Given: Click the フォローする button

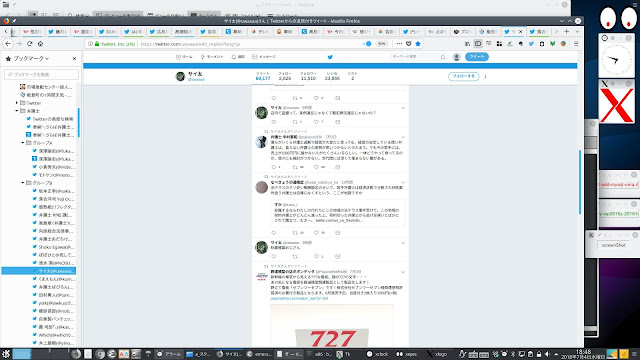Looking at the screenshot, I should tap(463, 76).
